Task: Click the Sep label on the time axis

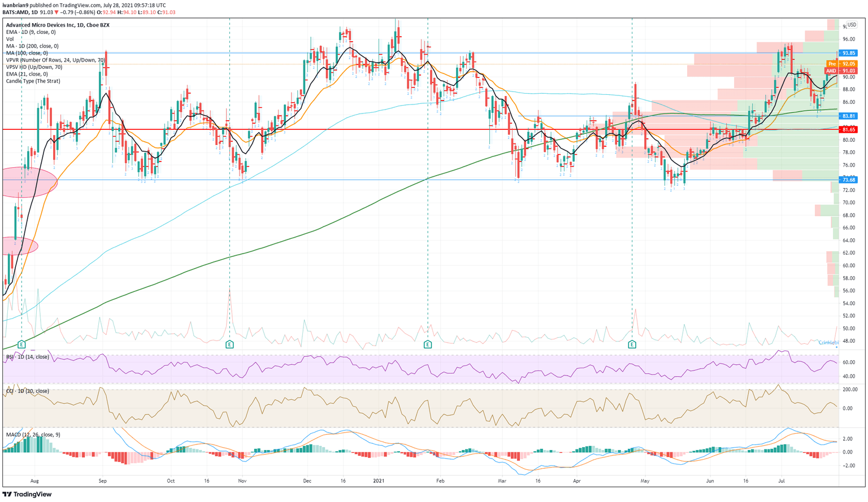Action: pos(102,481)
